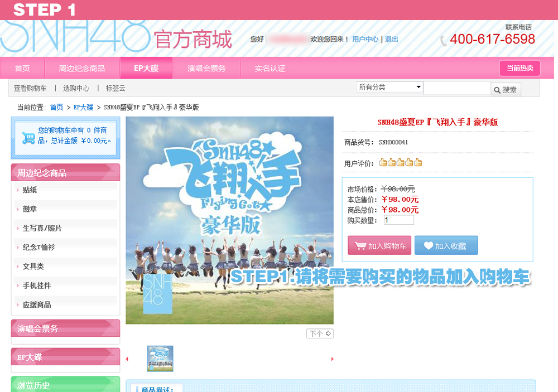The image size is (558, 392).
Task: Click the thumbs-up user rating icons
Action: coord(400,163)
